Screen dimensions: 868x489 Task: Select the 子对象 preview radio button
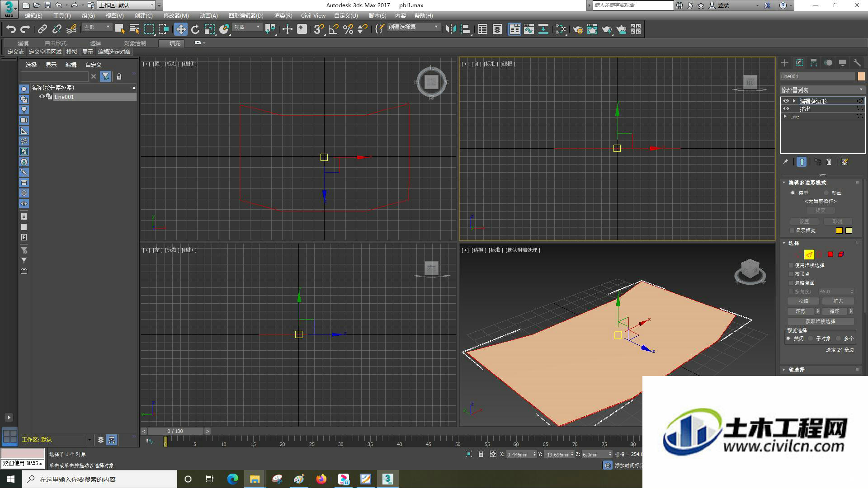pyautogui.click(x=811, y=339)
